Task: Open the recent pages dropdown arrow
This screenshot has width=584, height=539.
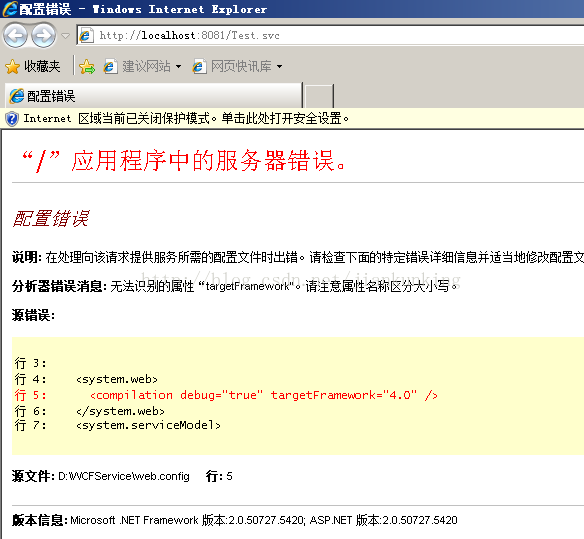Action: (66, 36)
